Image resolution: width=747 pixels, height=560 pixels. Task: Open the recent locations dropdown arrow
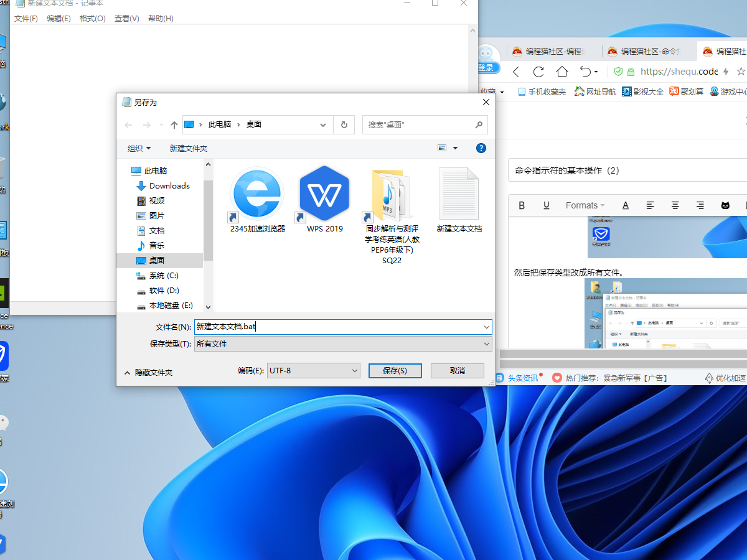click(x=161, y=124)
